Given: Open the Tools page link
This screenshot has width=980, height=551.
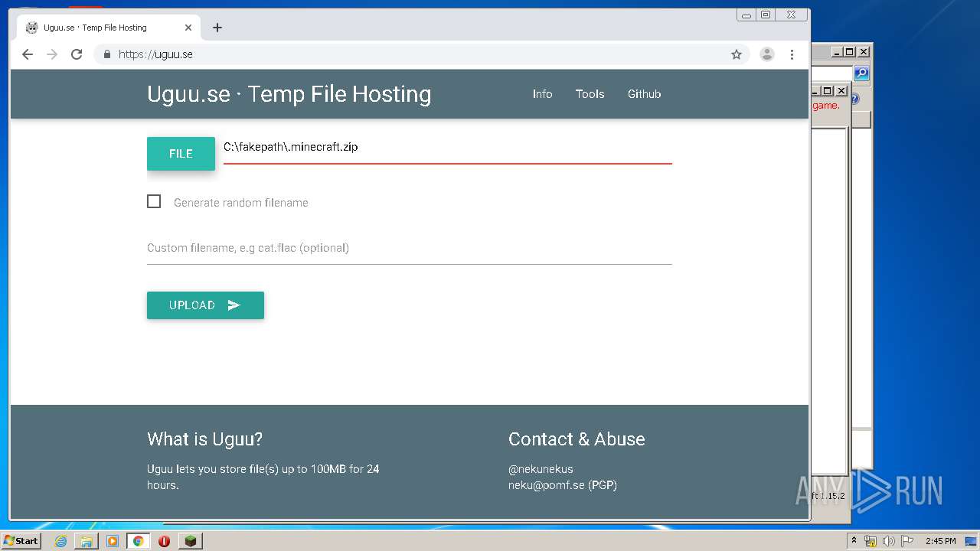Looking at the screenshot, I should [x=590, y=94].
